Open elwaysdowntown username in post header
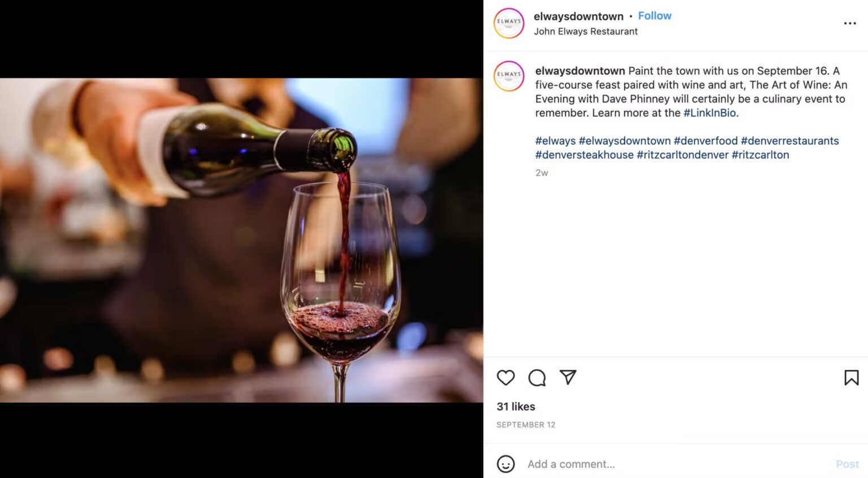 (x=578, y=16)
